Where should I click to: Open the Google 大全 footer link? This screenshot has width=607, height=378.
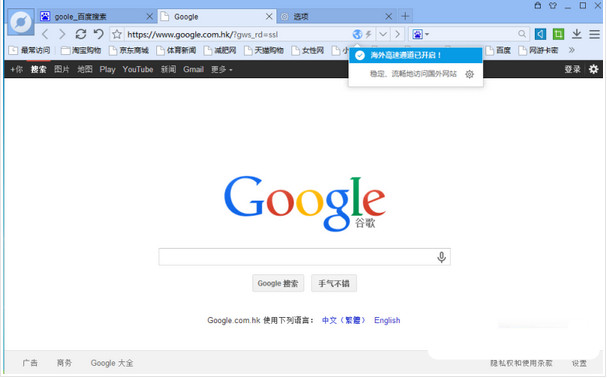[112, 363]
